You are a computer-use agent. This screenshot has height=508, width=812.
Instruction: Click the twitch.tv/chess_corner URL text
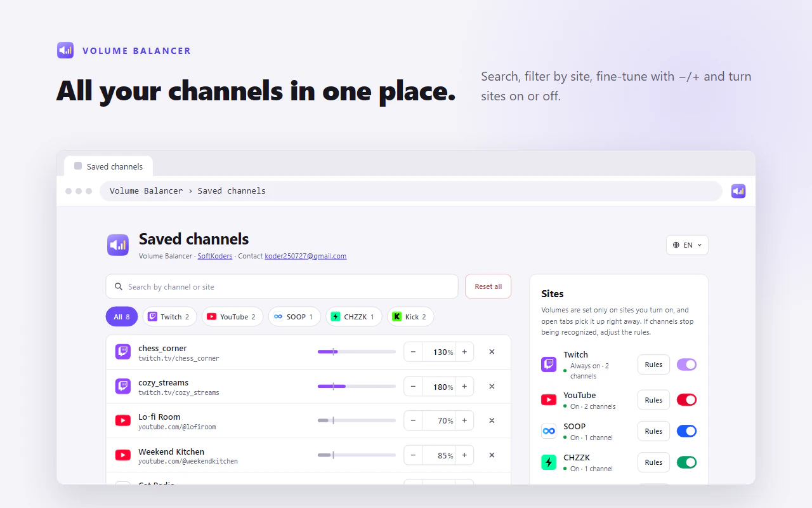click(179, 359)
